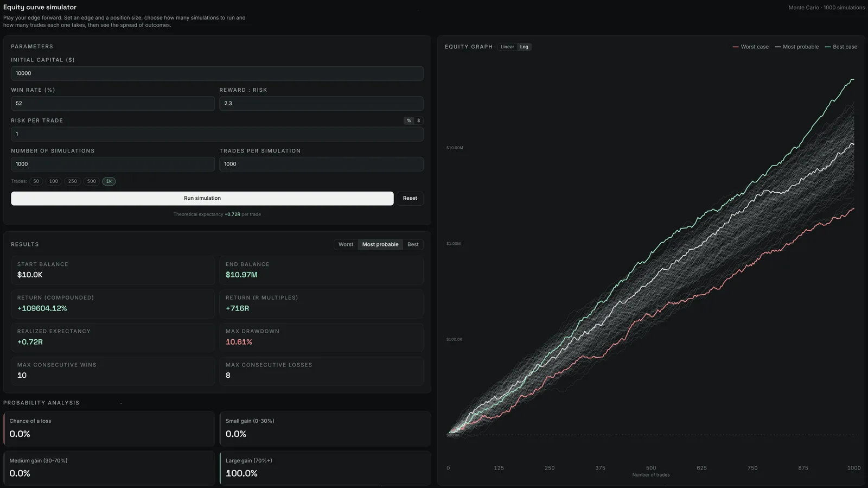Click the 1000 trades x-axis tick

pyautogui.click(x=854, y=468)
